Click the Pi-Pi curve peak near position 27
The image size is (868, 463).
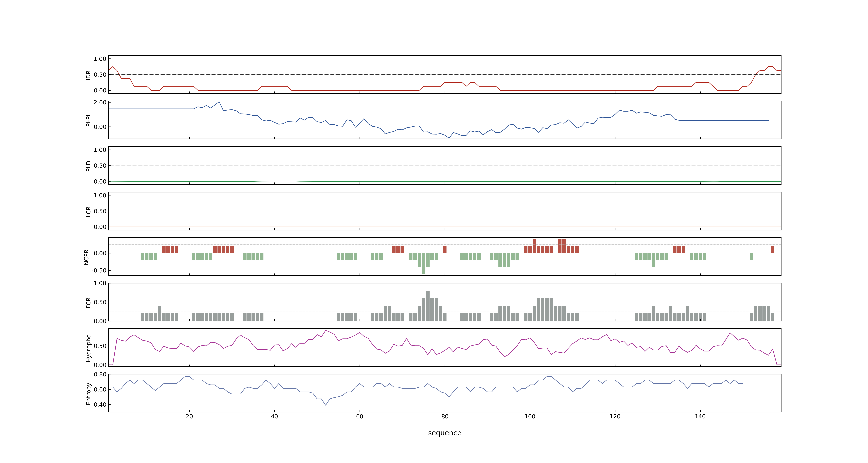tap(219, 102)
